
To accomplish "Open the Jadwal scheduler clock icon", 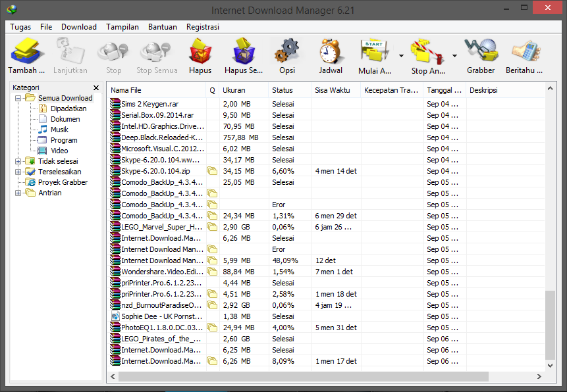I will click(x=330, y=51).
